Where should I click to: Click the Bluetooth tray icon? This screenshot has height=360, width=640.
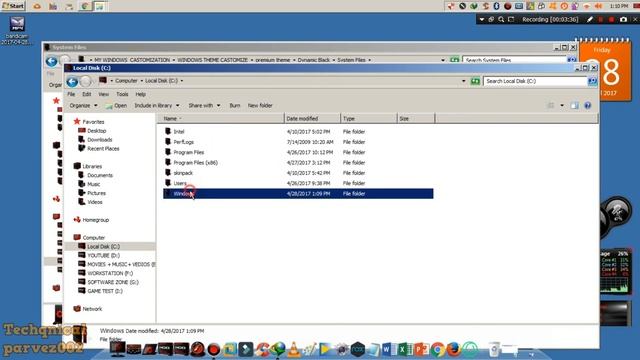point(496,6)
